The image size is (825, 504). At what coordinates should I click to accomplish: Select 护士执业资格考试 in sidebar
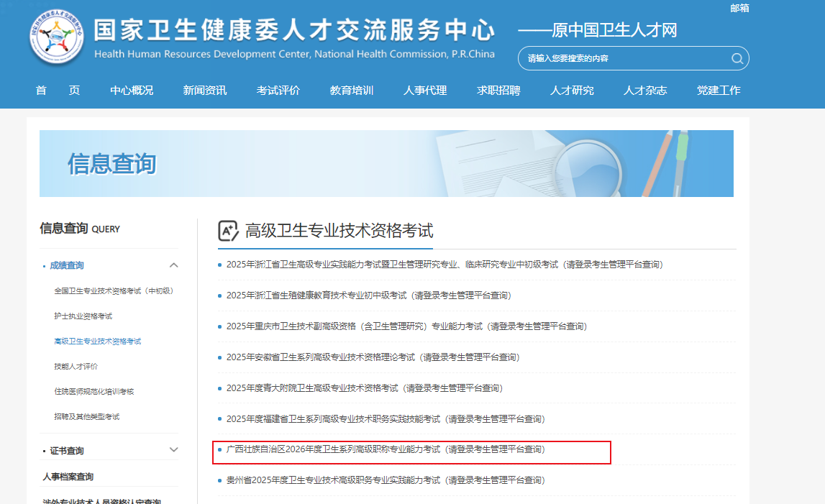pos(83,316)
